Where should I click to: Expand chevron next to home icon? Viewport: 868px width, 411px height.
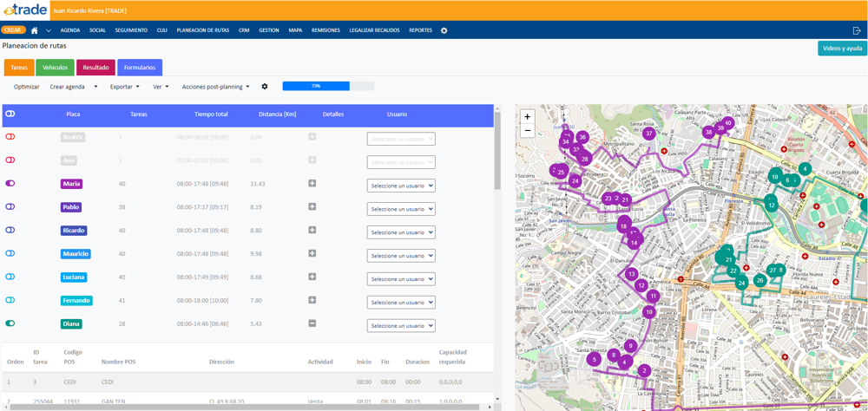48,31
